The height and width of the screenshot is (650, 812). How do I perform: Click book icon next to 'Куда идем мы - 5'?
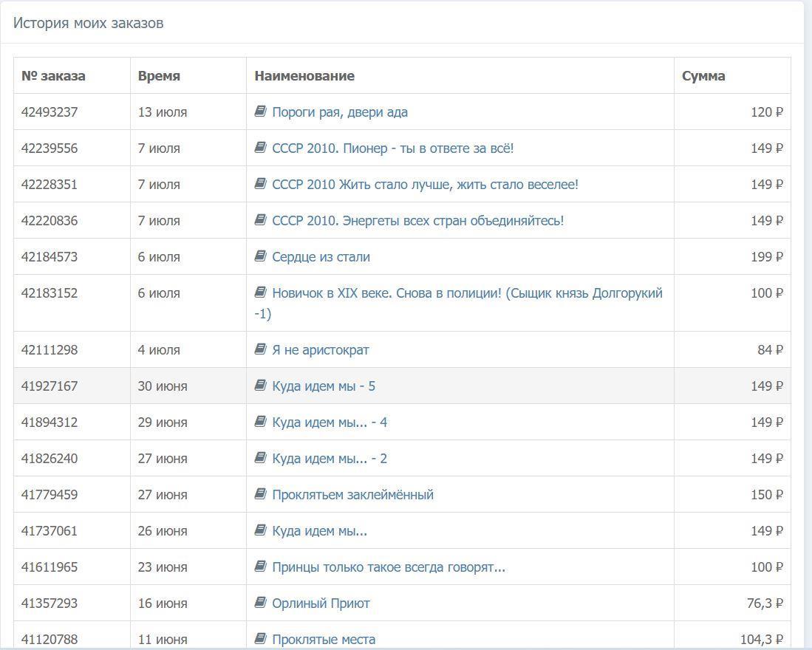click(x=260, y=386)
